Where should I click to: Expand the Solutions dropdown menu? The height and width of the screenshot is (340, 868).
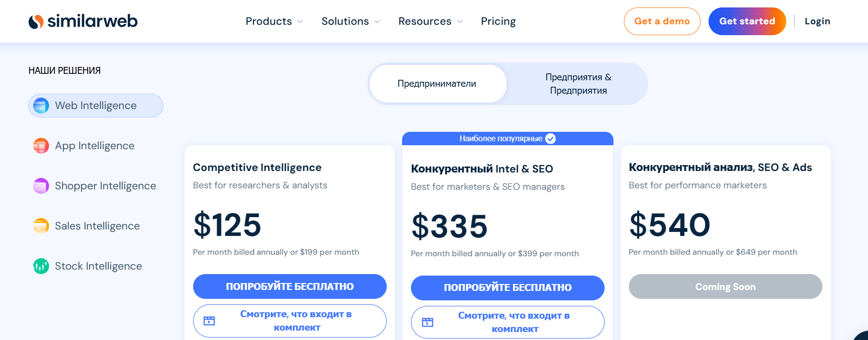tap(351, 21)
